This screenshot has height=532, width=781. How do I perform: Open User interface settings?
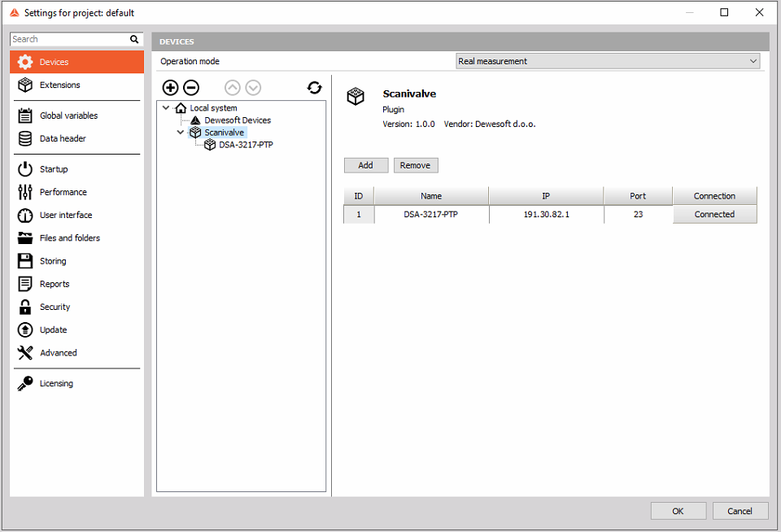[76, 216]
